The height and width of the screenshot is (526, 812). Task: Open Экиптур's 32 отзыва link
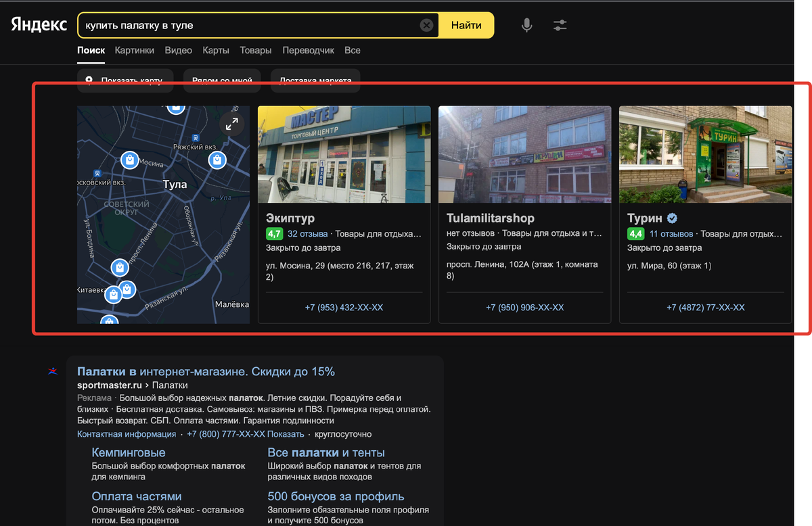click(307, 234)
